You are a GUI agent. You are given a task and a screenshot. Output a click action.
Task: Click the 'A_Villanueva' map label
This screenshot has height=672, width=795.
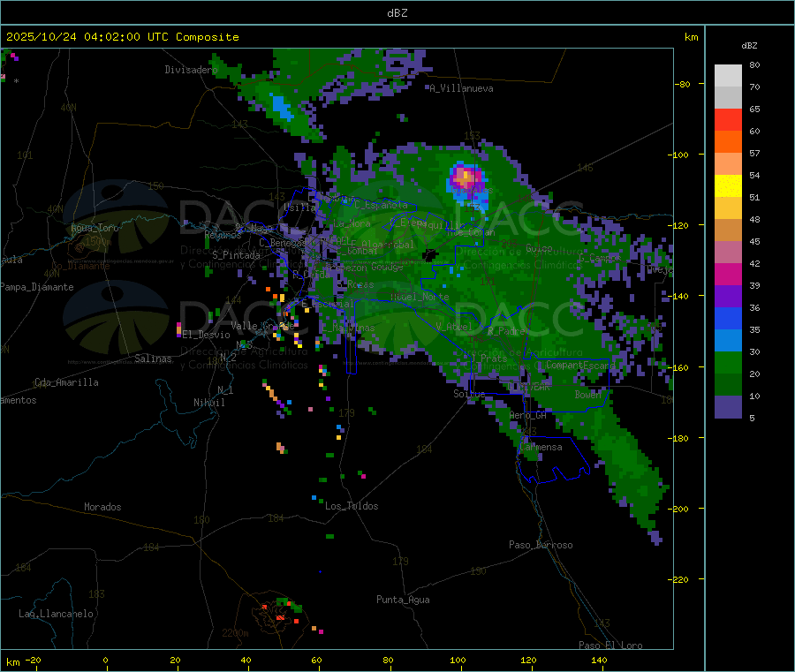pyautogui.click(x=461, y=88)
